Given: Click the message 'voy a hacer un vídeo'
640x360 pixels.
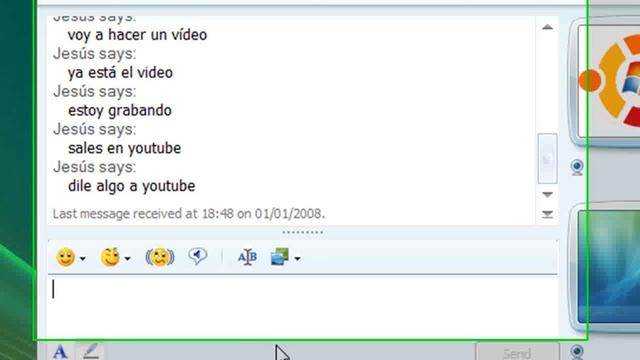Looking at the screenshot, I should (137, 35).
